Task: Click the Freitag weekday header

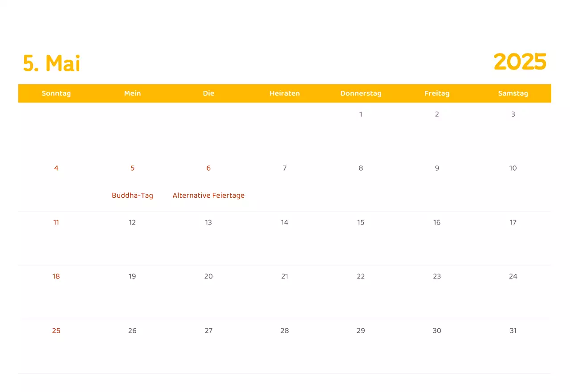Action: 437,93
